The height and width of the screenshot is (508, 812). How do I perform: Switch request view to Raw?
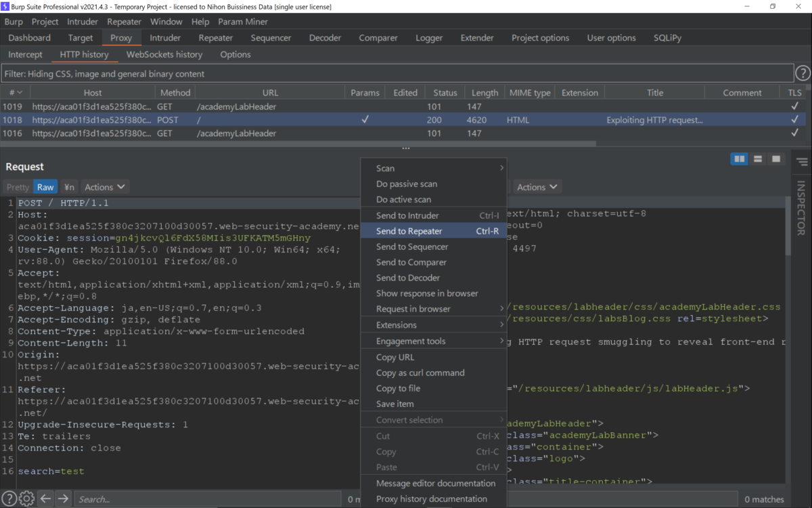pyautogui.click(x=45, y=187)
